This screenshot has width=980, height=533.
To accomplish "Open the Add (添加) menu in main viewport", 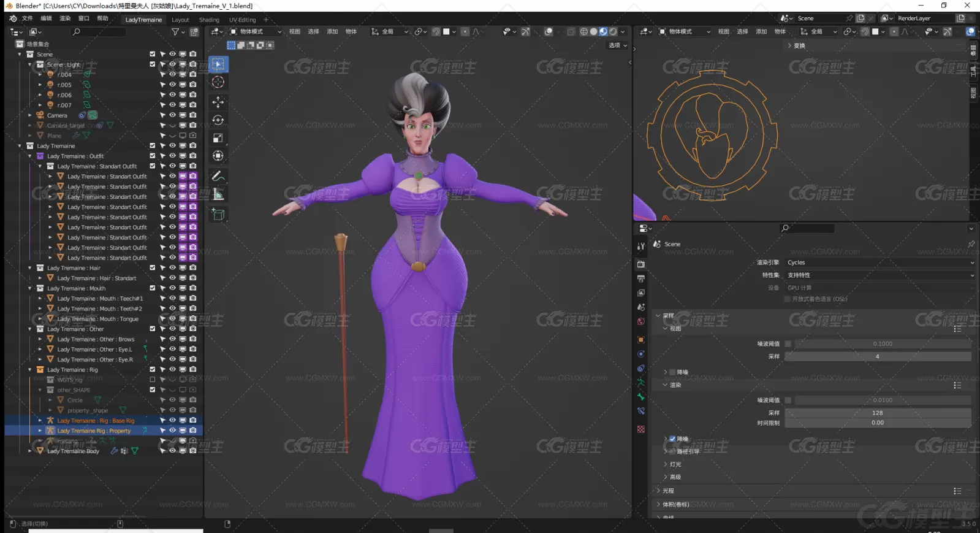I will 332,32.
